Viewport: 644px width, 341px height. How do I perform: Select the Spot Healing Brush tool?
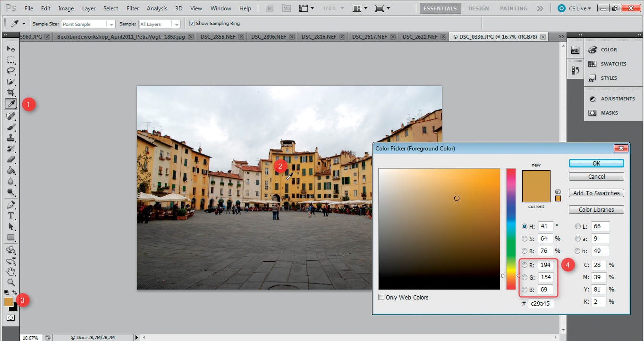point(11,116)
